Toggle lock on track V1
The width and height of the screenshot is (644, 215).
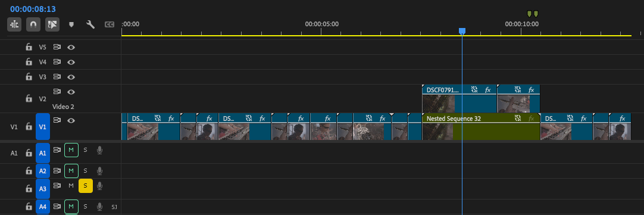[29, 127]
